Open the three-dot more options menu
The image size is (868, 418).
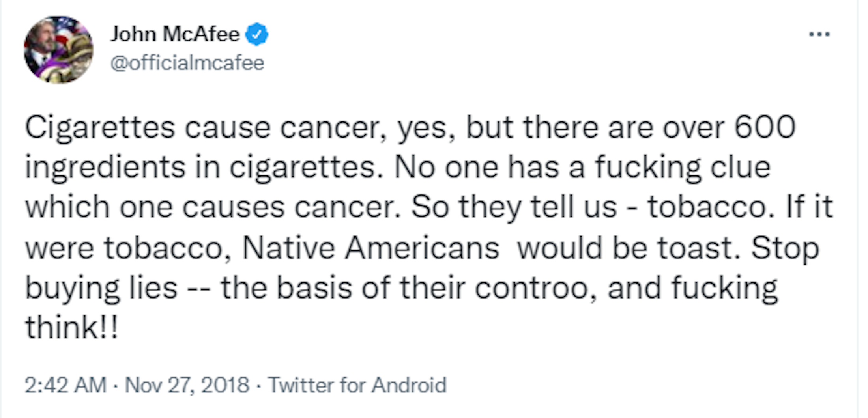(819, 34)
